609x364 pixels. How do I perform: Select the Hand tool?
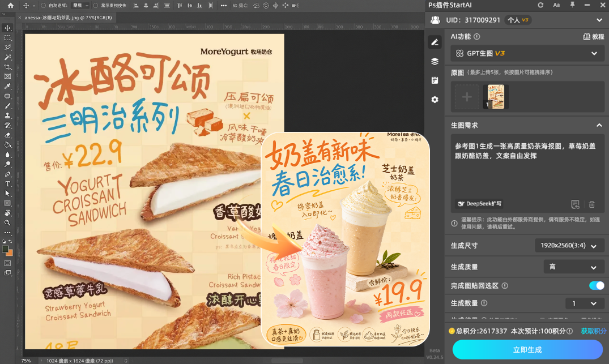tap(7, 213)
